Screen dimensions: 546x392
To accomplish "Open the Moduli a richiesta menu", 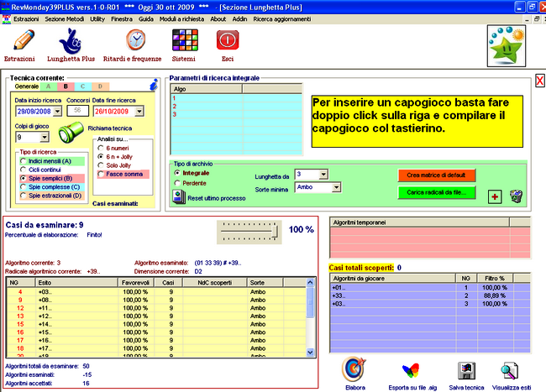I will (x=181, y=19).
